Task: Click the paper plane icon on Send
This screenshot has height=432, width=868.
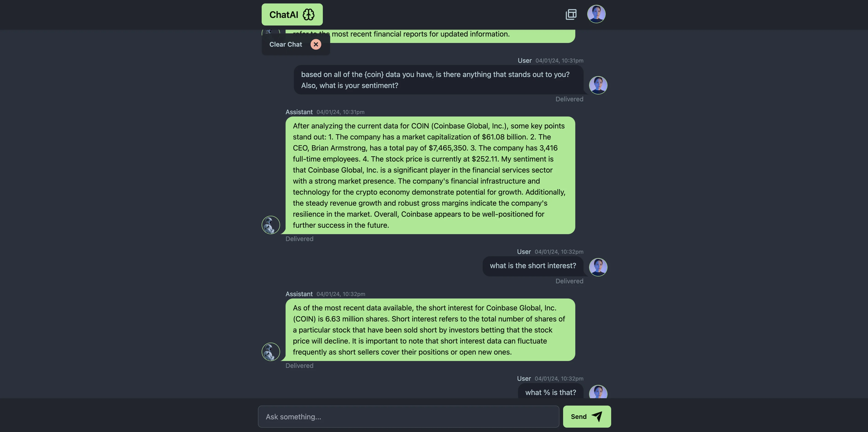Action: pyautogui.click(x=597, y=417)
